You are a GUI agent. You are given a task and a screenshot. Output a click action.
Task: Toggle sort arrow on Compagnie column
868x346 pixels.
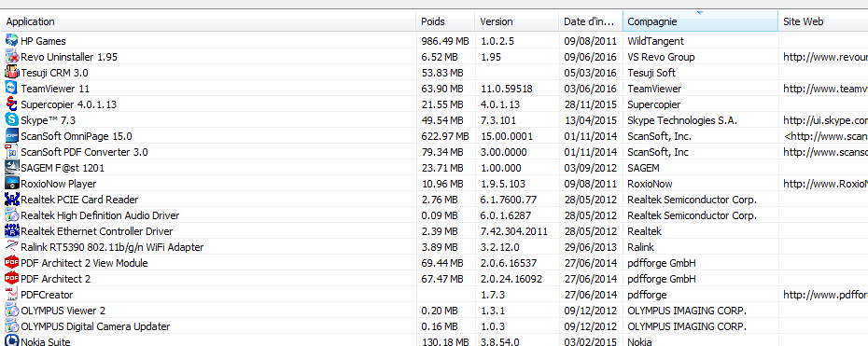(700, 13)
